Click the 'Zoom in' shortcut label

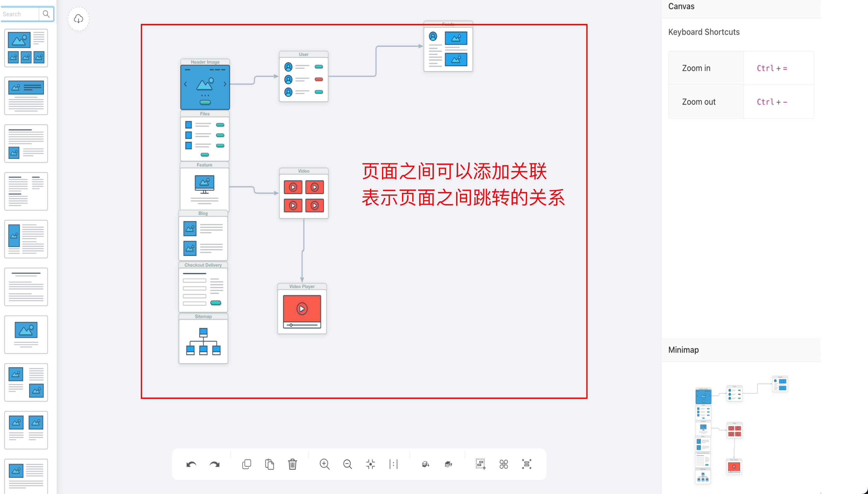(696, 68)
